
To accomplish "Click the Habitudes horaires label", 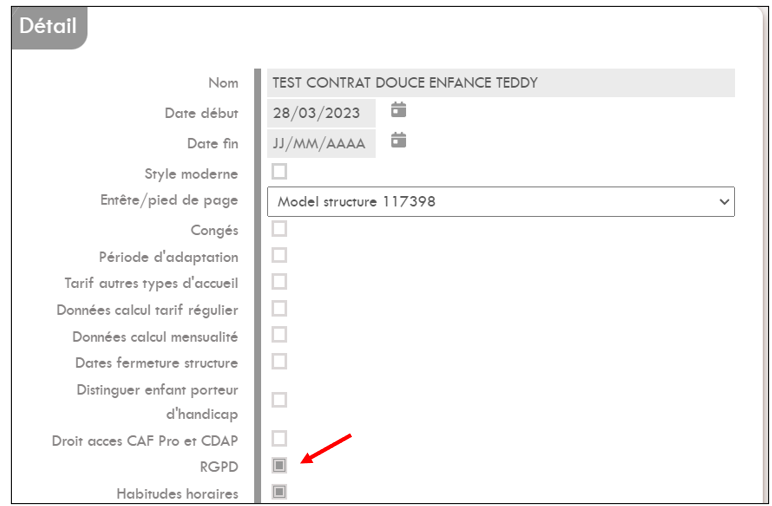I will pos(177,494).
